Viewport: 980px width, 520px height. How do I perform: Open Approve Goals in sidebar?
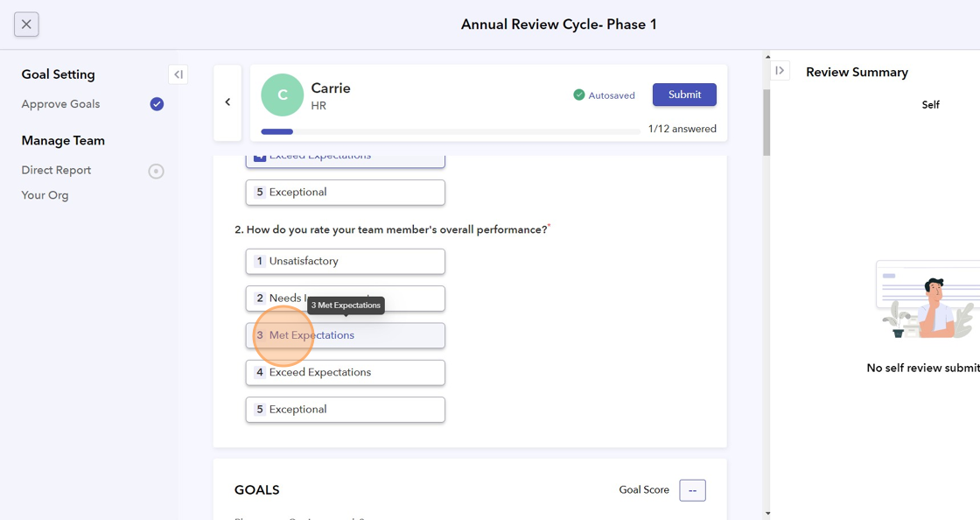click(60, 104)
